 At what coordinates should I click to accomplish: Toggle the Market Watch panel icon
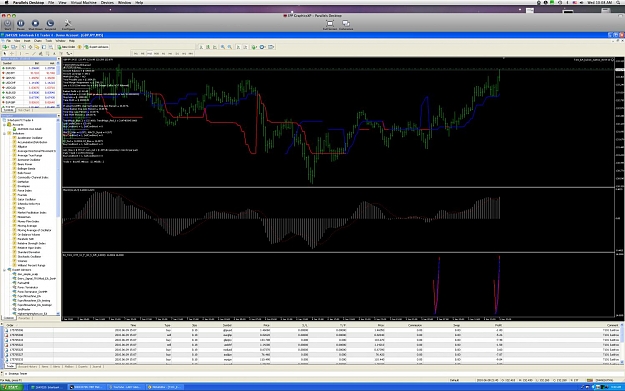click(23, 47)
